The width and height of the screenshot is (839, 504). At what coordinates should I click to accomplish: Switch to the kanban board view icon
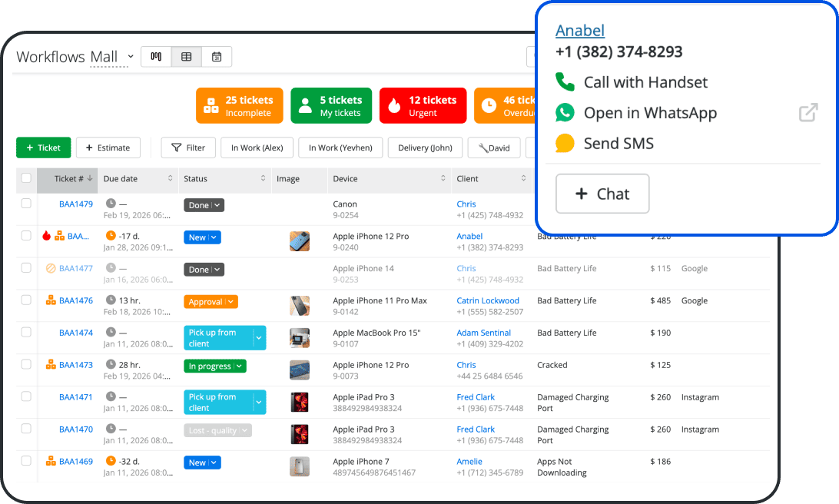[x=156, y=56]
